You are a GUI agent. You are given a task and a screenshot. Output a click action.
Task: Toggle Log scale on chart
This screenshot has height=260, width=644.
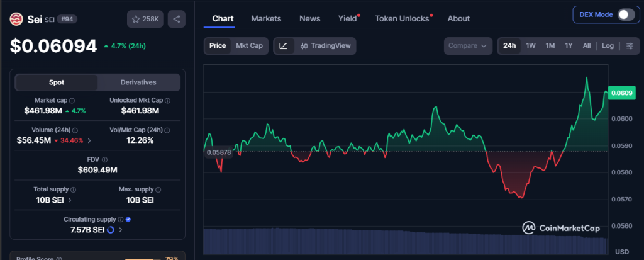point(608,46)
